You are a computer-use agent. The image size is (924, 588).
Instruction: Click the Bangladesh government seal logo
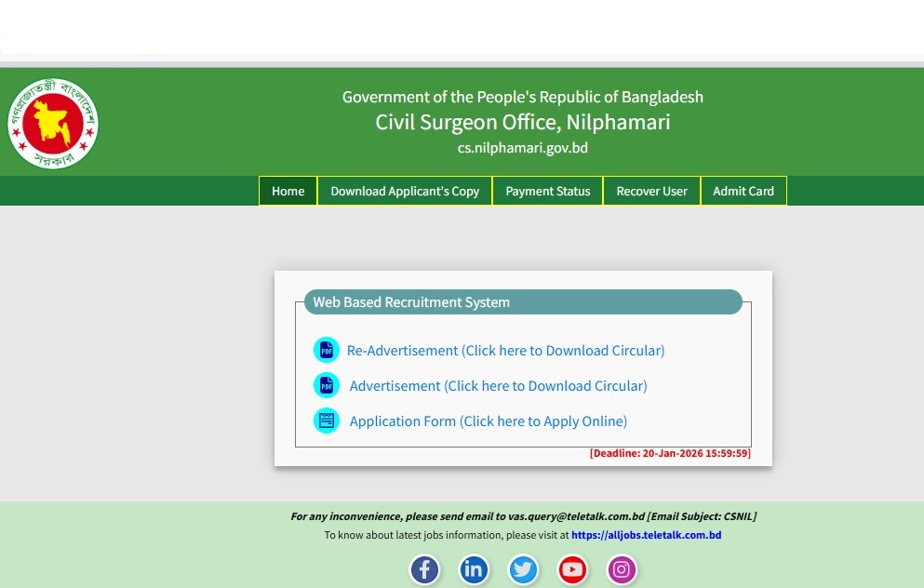point(53,123)
